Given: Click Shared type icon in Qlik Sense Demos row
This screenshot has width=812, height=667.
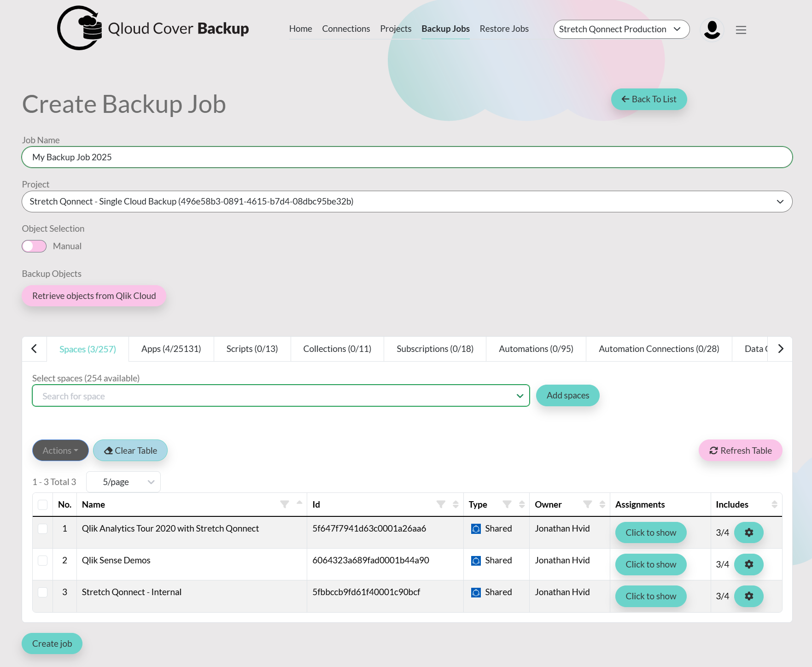Looking at the screenshot, I should 476,561.
